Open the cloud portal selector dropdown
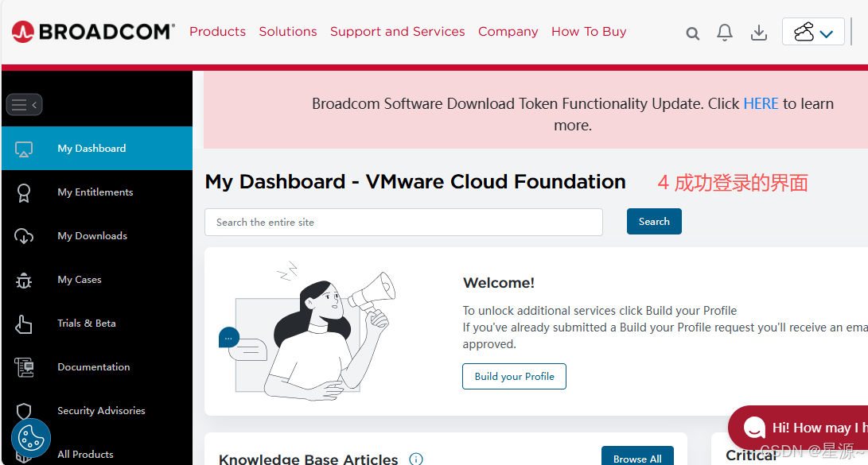 813,32
